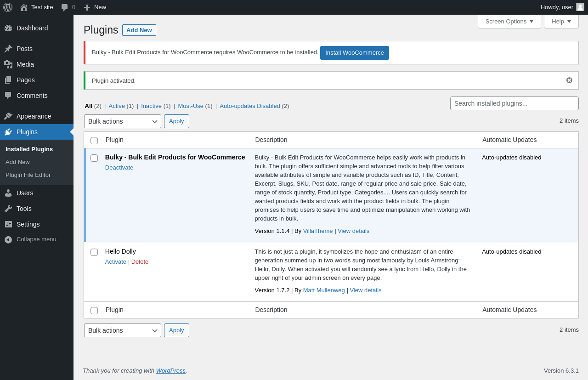Expand the Screen Options panel
Image resolution: width=588 pixels, height=380 pixels.
pyautogui.click(x=509, y=21)
